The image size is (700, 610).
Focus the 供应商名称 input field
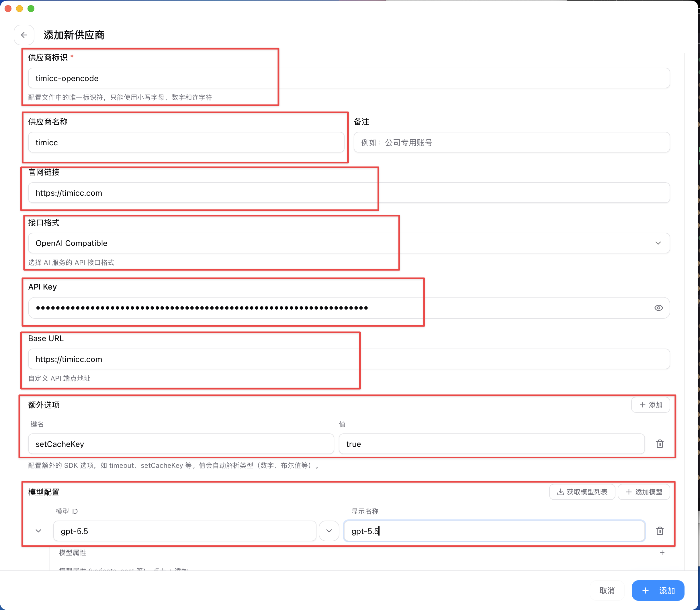(x=186, y=142)
